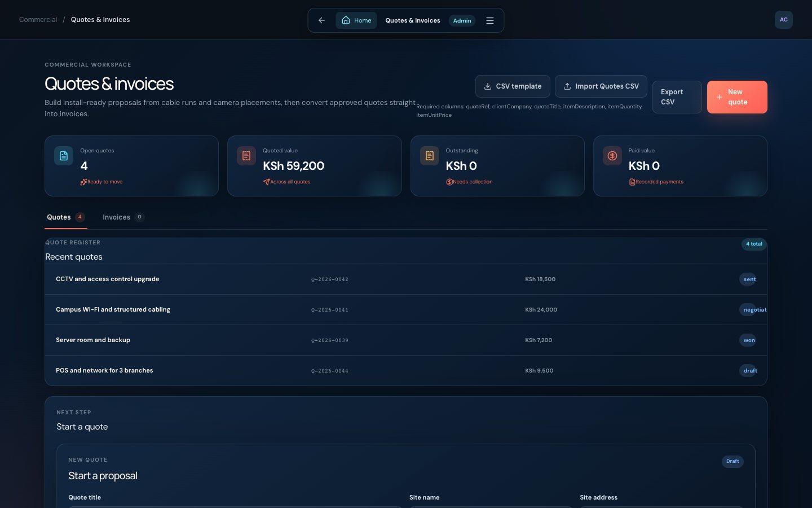
Task: Click the KSh 24,000 amount
Action: point(541,310)
